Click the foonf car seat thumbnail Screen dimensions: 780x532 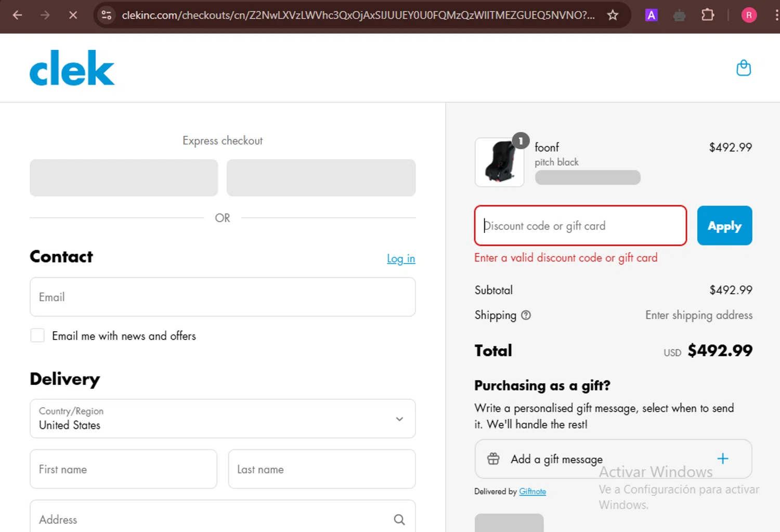point(499,162)
